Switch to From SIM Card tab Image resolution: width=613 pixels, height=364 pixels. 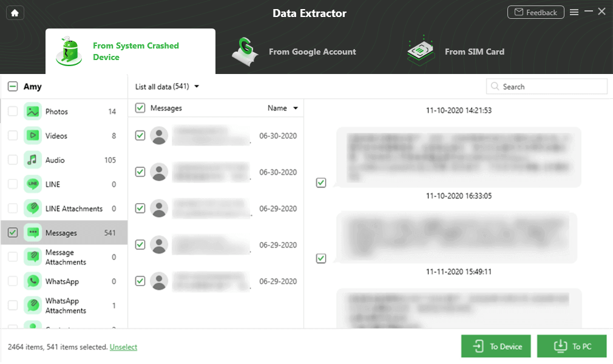click(x=456, y=52)
